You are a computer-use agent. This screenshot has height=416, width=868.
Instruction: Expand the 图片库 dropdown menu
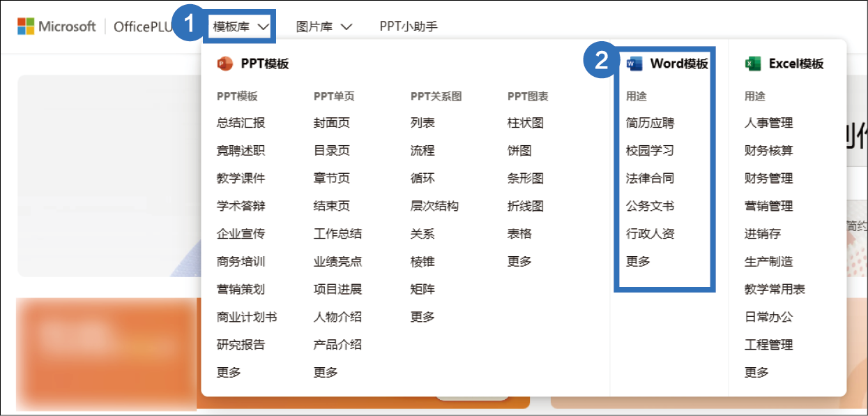point(323,27)
